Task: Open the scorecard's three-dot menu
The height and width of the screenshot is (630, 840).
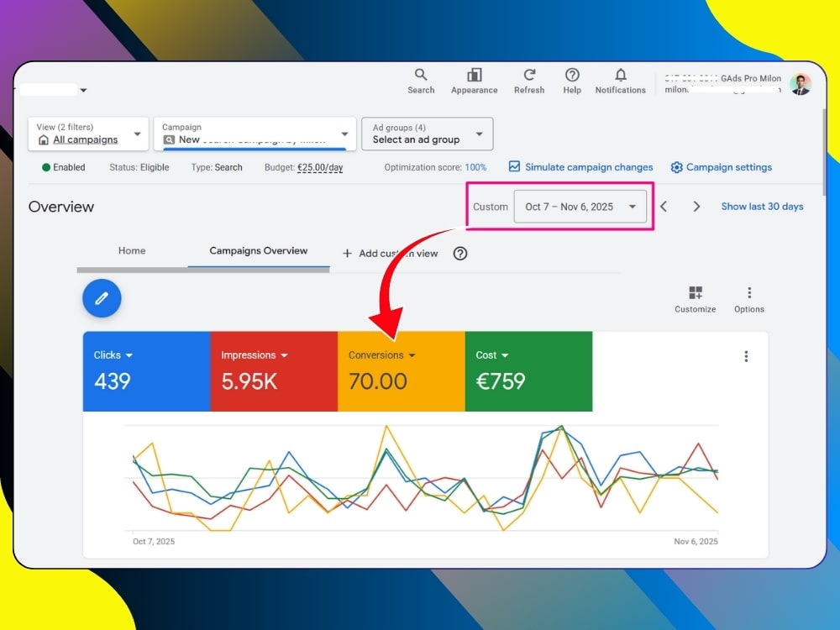Action: click(746, 356)
